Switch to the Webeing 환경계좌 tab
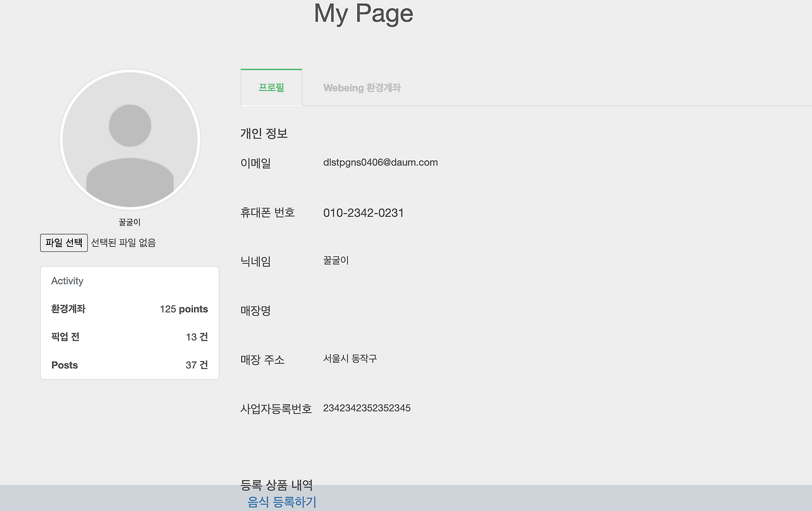 point(362,87)
